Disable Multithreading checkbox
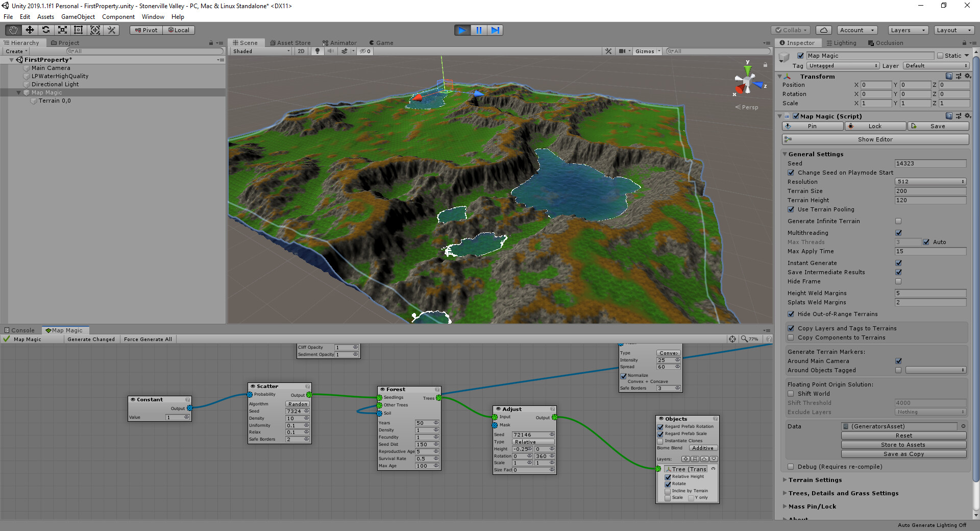 pos(898,233)
